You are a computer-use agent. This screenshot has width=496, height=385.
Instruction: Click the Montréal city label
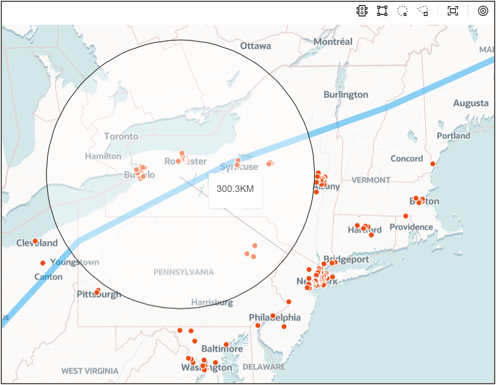click(x=333, y=42)
